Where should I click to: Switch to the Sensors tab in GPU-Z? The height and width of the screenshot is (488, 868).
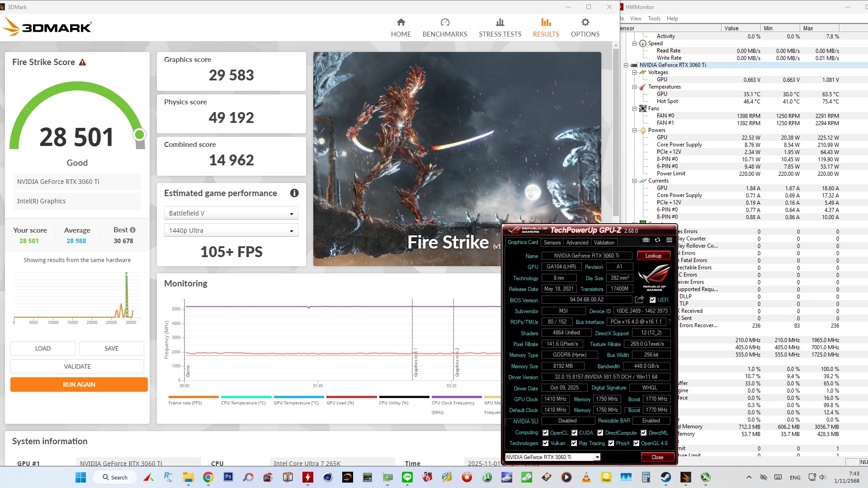[x=552, y=243]
